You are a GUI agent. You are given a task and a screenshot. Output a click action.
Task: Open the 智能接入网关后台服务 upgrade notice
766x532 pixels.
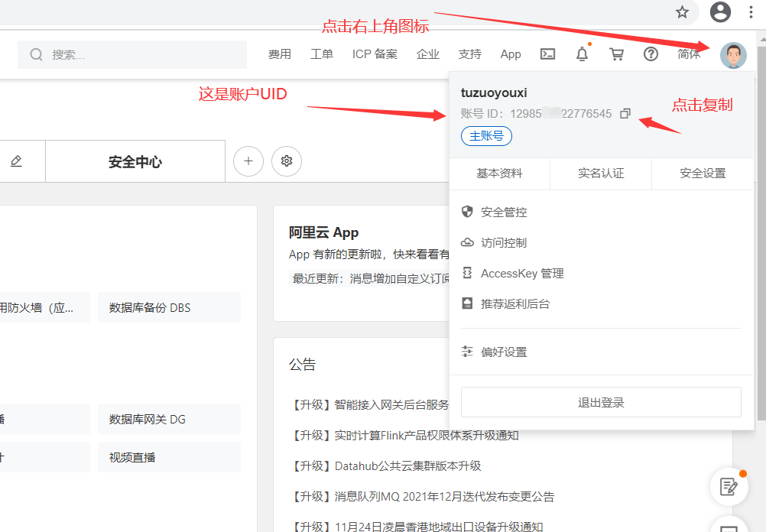tap(370, 404)
